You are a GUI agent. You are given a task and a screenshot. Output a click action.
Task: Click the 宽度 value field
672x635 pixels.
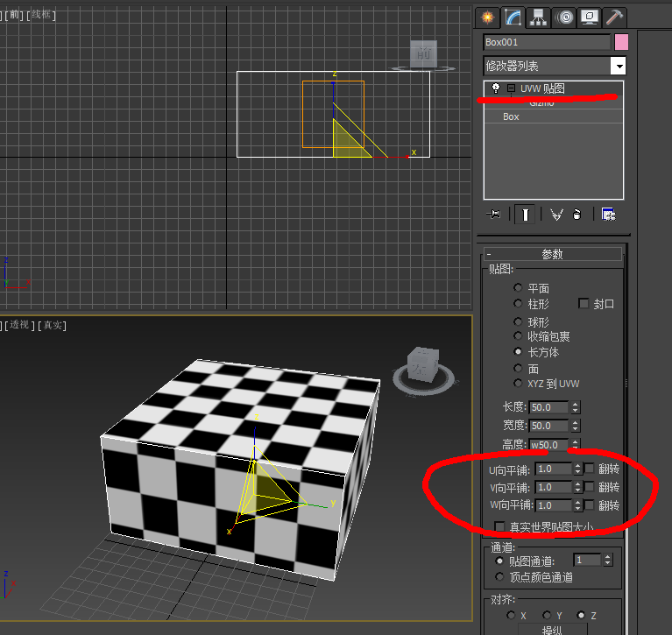point(549,426)
